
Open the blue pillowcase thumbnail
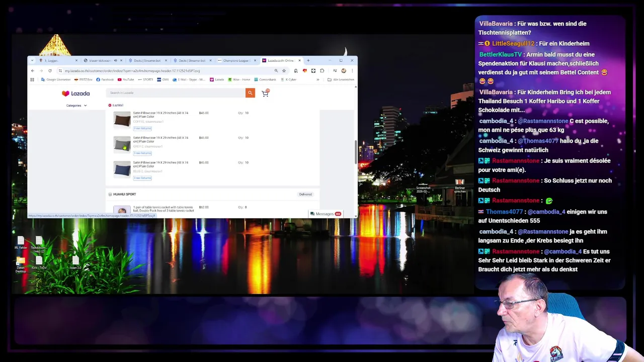pos(122,169)
